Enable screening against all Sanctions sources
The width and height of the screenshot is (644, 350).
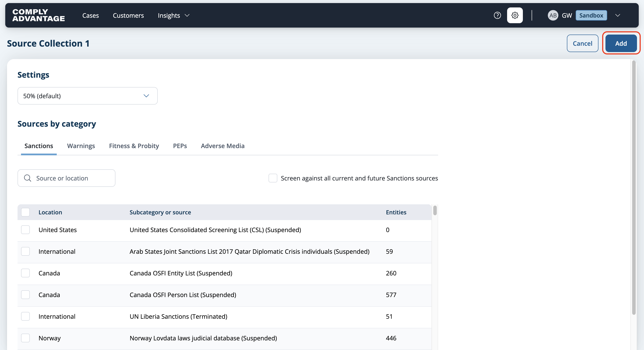click(x=273, y=178)
